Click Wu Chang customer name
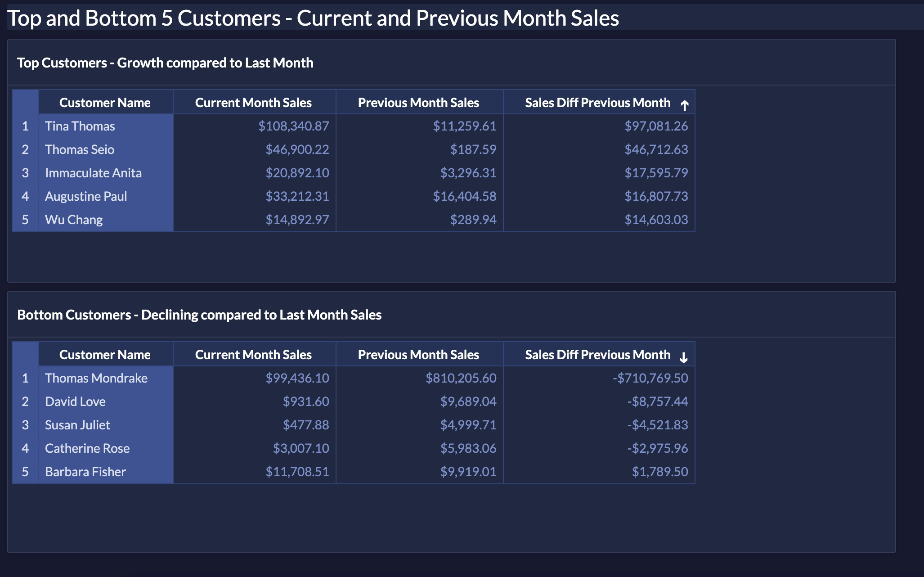 coord(74,220)
